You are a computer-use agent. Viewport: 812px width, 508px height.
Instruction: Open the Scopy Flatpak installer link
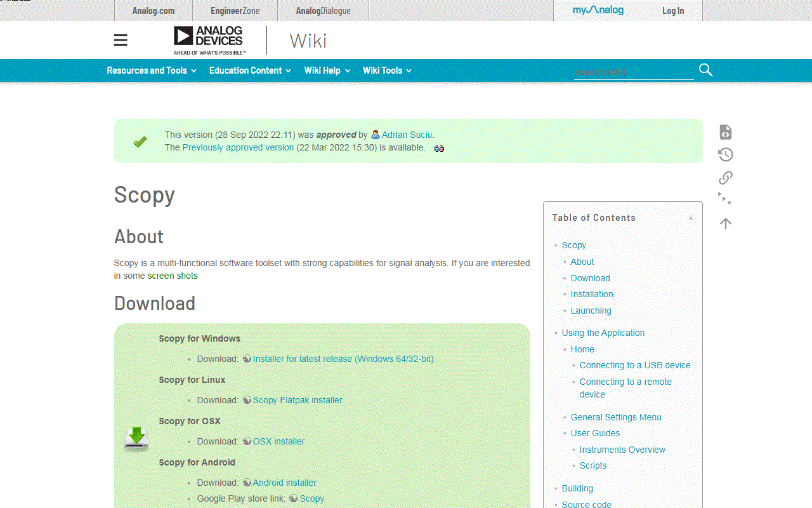pyautogui.click(x=298, y=400)
